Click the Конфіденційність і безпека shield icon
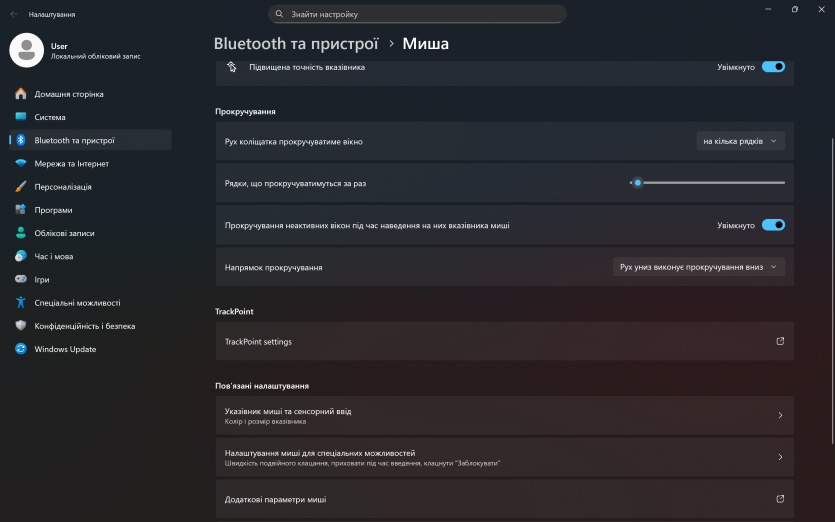The image size is (835, 522). 20,326
